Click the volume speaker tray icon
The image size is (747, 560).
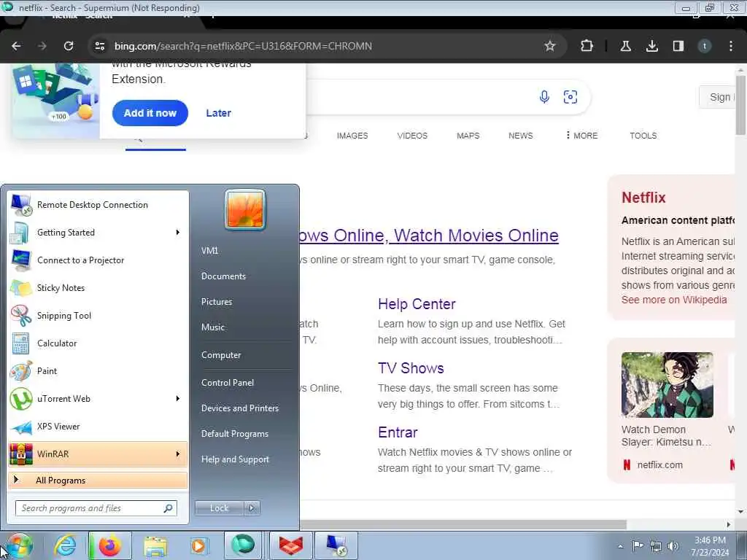(673, 546)
